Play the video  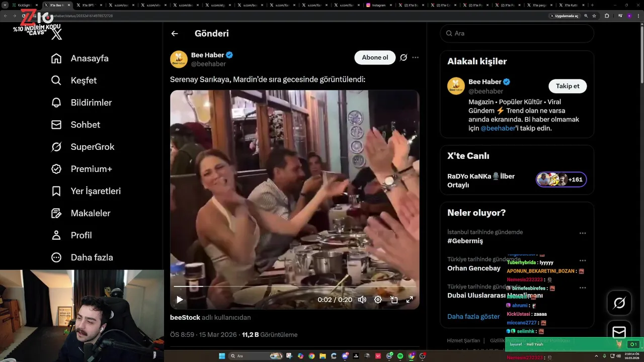pyautogui.click(x=180, y=300)
